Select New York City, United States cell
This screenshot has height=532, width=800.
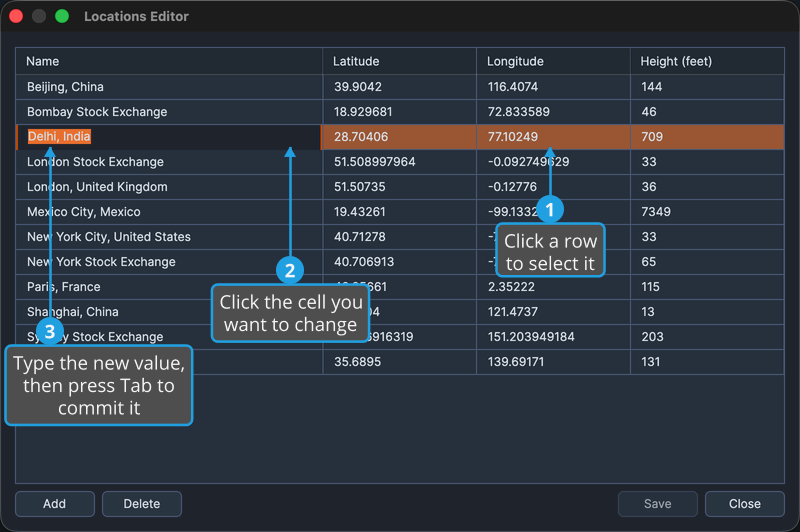pyautogui.click(x=169, y=237)
